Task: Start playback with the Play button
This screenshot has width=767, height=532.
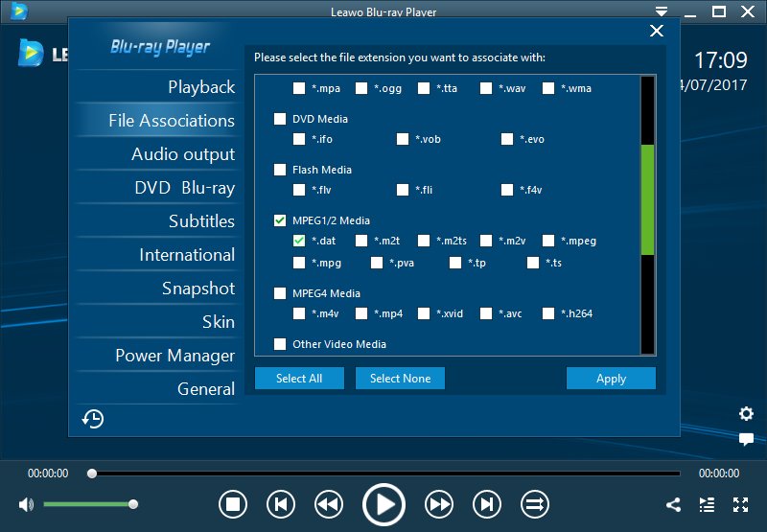Action: coord(384,504)
